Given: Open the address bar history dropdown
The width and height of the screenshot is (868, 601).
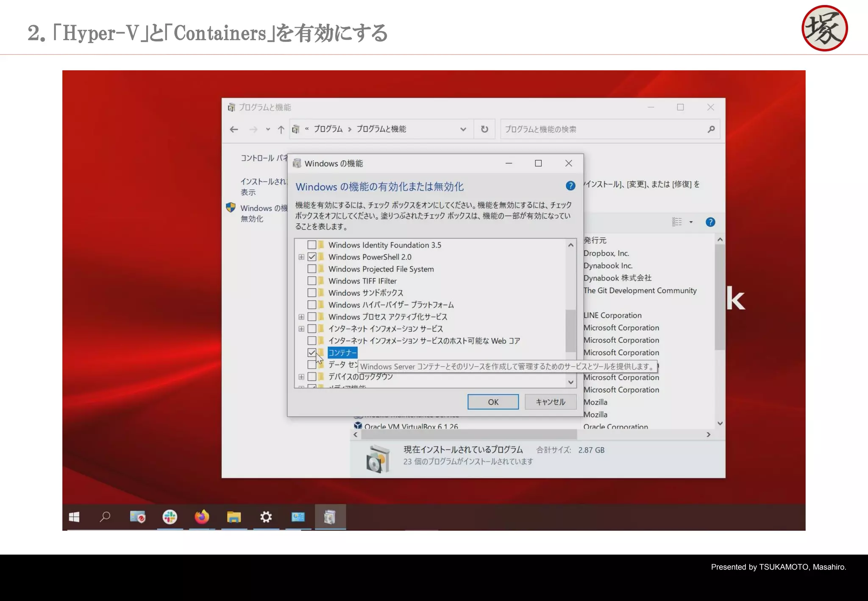Looking at the screenshot, I should pos(463,129).
